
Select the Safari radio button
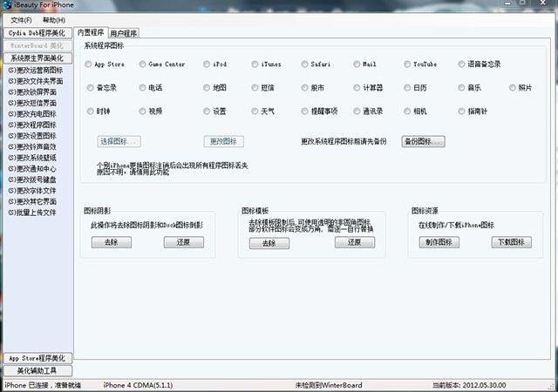304,64
